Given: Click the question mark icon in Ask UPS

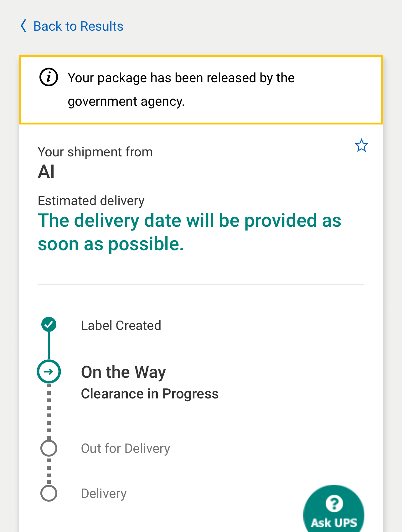Looking at the screenshot, I should (x=334, y=504).
